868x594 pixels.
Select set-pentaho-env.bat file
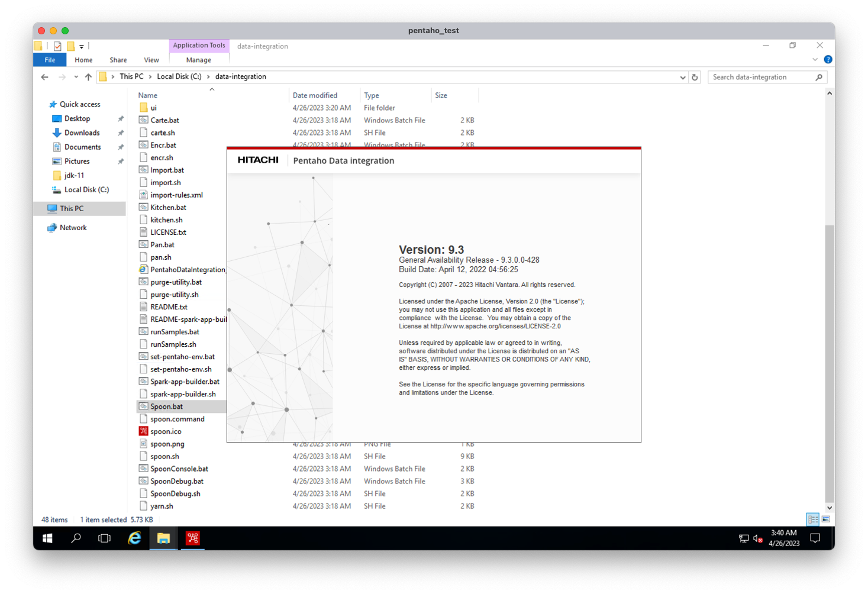[x=182, y=356]
